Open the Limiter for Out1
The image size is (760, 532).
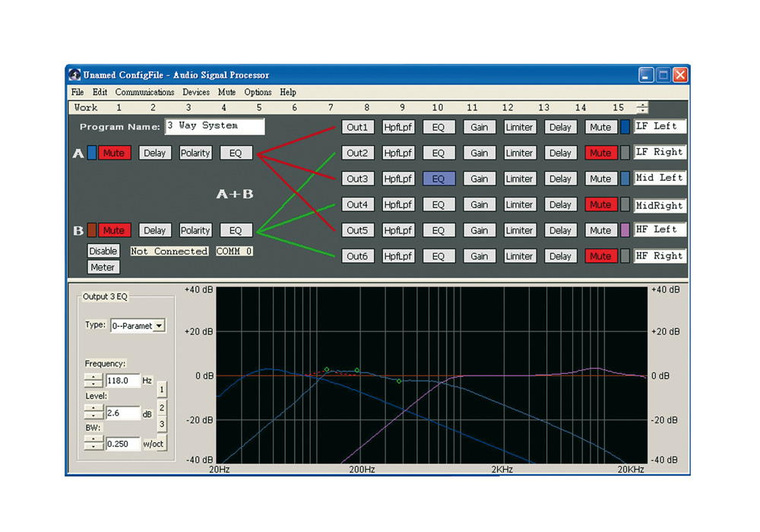pyautogui.click(x=519, y=127)
